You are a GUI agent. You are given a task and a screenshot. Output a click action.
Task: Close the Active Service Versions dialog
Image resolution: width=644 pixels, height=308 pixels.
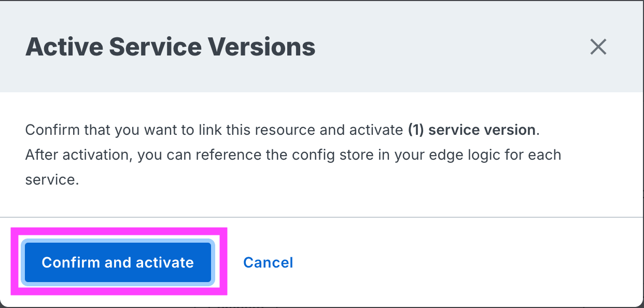tap(598, 47)
